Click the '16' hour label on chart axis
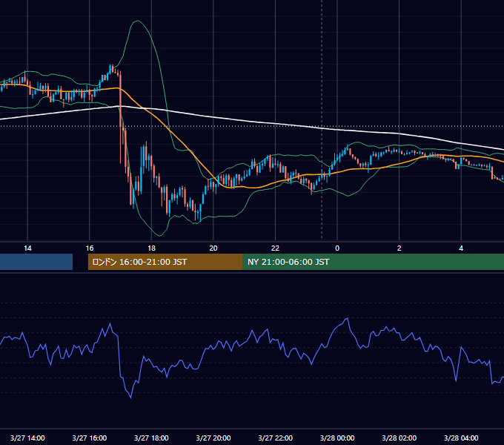504x445 pixels. tap(90, 248)
